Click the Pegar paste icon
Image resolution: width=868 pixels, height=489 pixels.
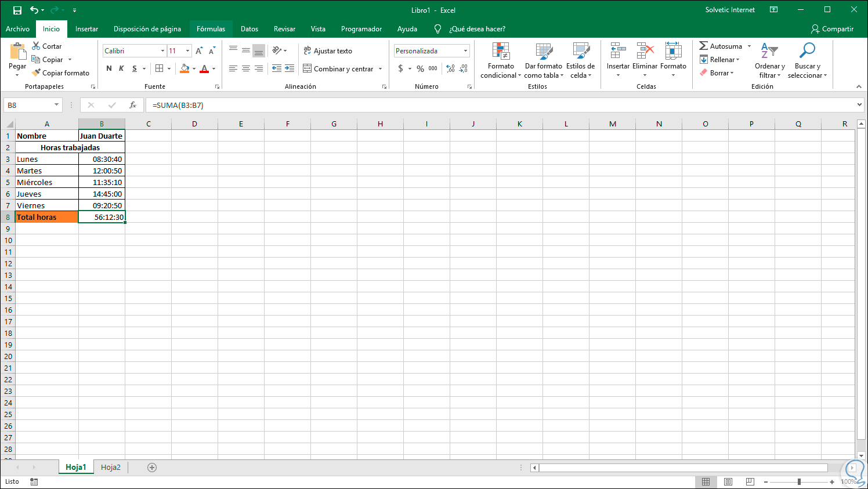(x=17, y=52)
